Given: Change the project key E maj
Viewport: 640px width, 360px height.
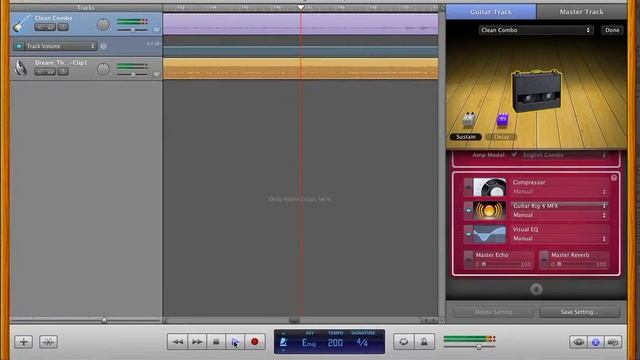Looking at the screenshot, I should [309, 343].
